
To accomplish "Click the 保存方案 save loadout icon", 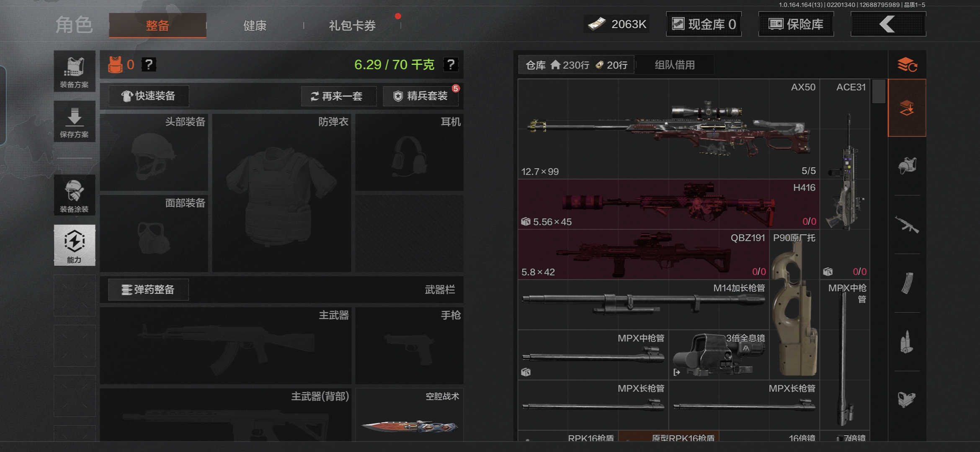I will click(75, 121).
